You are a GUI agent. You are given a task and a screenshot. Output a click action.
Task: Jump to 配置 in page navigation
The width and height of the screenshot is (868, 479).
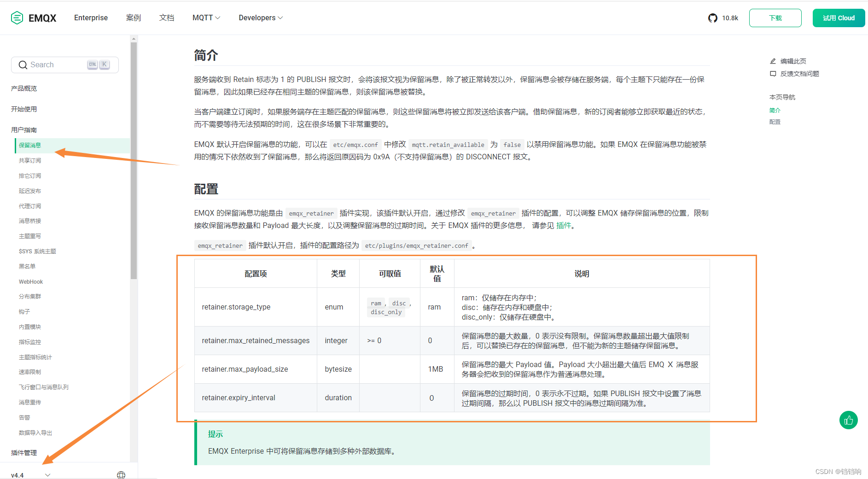(775, 122)
